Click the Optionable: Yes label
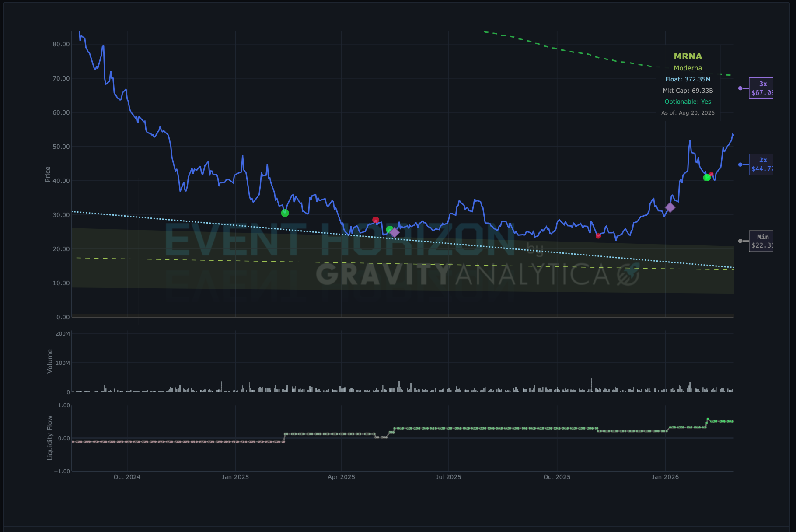796x532 pixels. pyautogui.click(x=688, y=101)
